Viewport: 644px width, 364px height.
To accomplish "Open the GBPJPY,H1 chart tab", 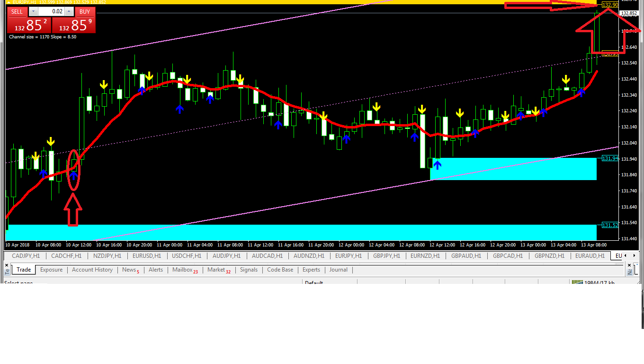I will (x=387, y=256).
